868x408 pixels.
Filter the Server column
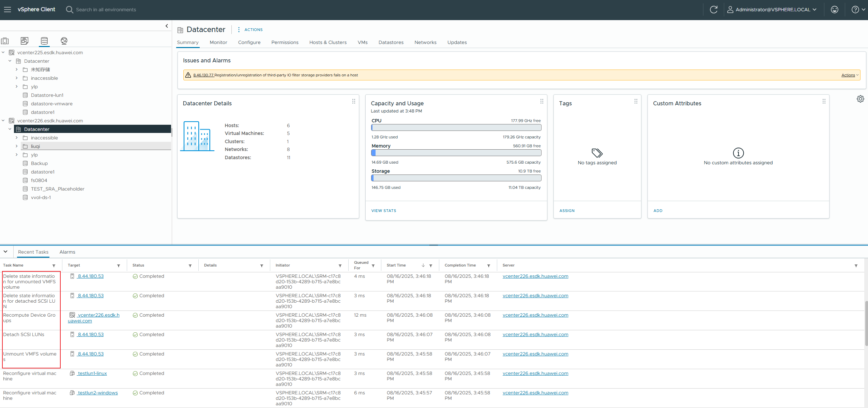[856, 266]
